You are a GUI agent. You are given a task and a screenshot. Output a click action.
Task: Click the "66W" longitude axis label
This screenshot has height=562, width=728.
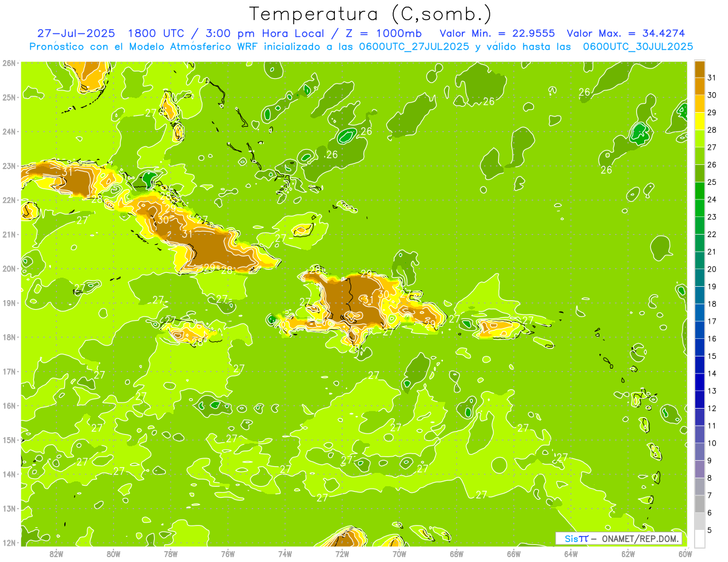coord(513,553)
